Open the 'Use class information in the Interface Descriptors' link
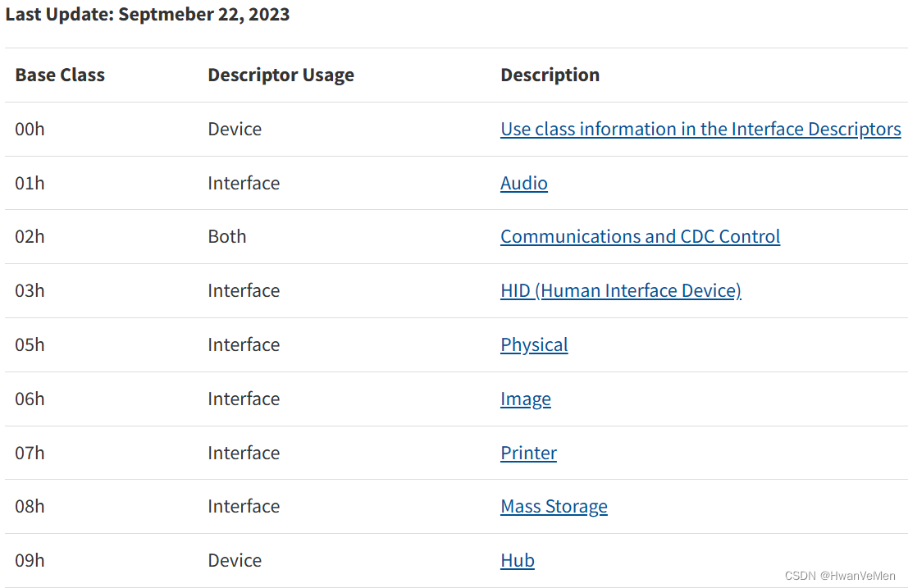The image size is (908, 588). [x=700, y=130]
